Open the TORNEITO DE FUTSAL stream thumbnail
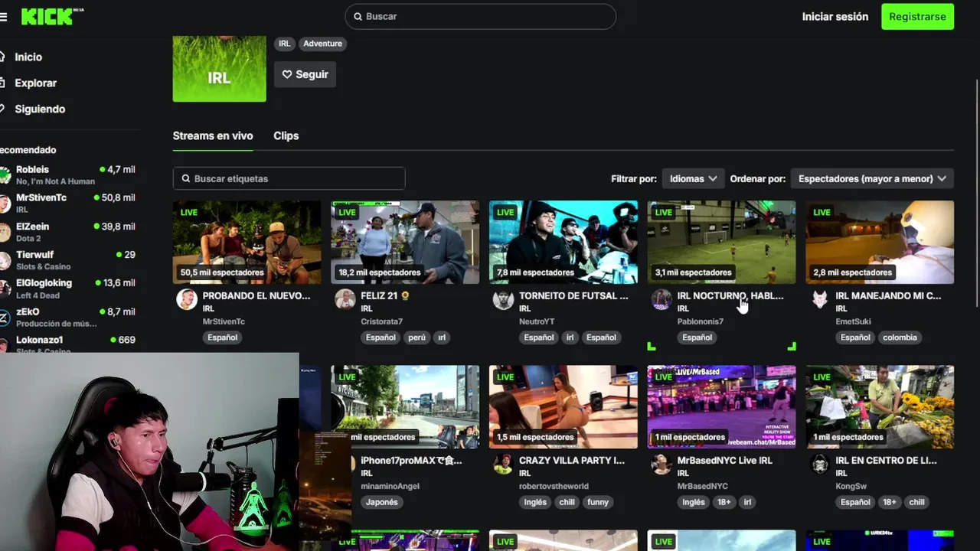The image size is (980, 551). click(x=563, y=242)
